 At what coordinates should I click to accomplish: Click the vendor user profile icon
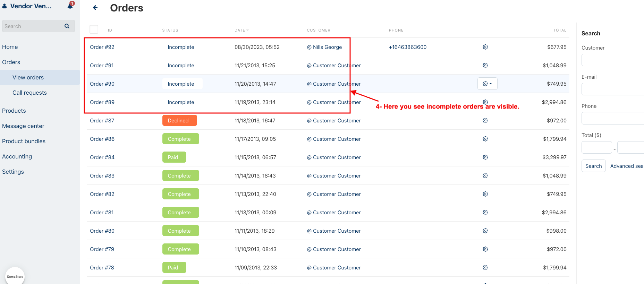[5, 6]
